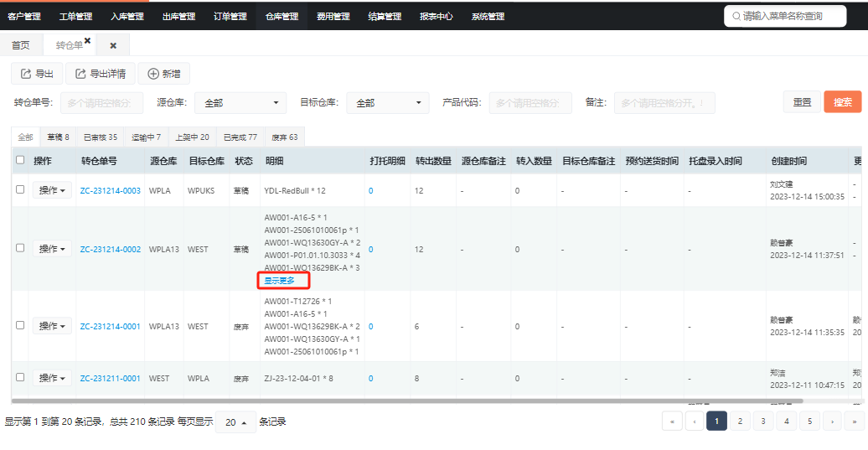Check the row ZC-231214-0003 checkbox

click(20, 189)
